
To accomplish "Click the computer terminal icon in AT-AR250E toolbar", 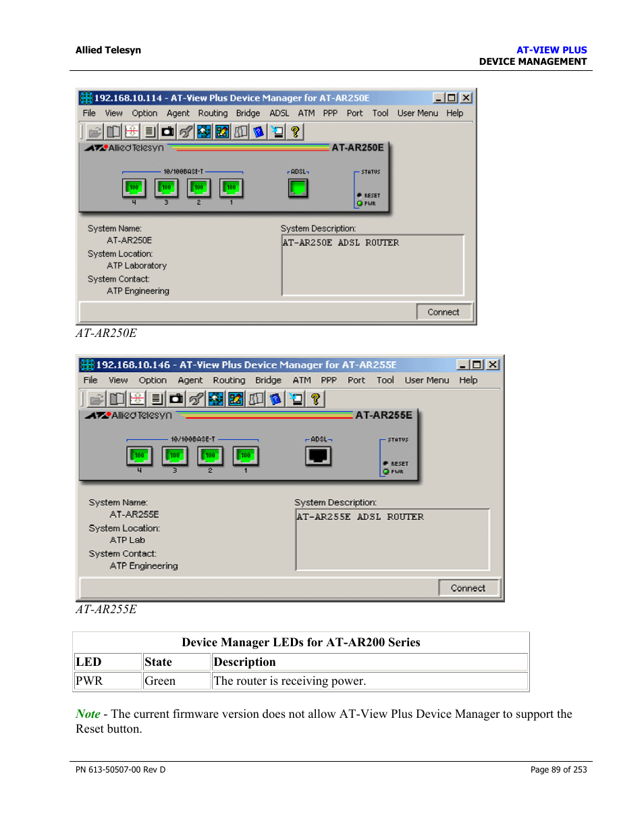I will [277, 132].
